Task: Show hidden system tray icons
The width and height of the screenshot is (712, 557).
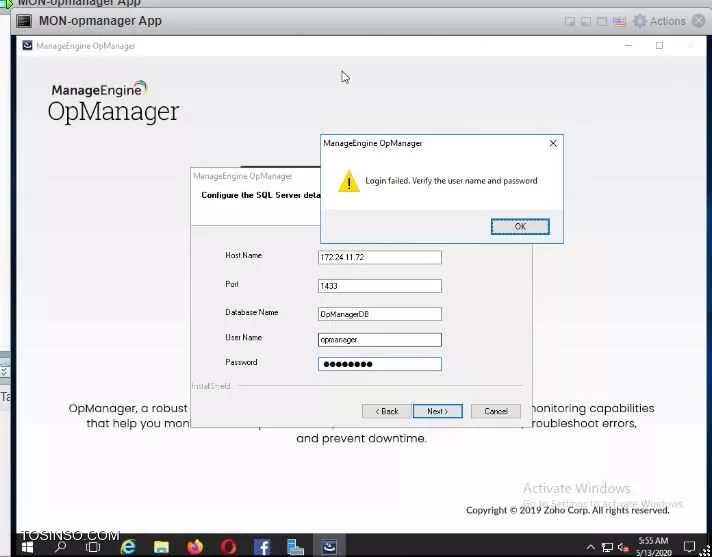Action: pos(590,547)
